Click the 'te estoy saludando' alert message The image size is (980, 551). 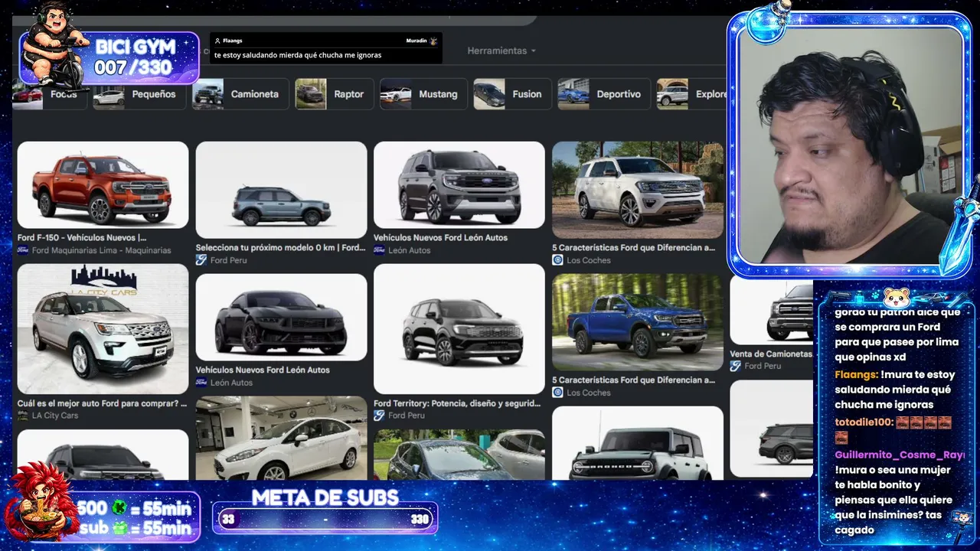click(x=297, y=55)
